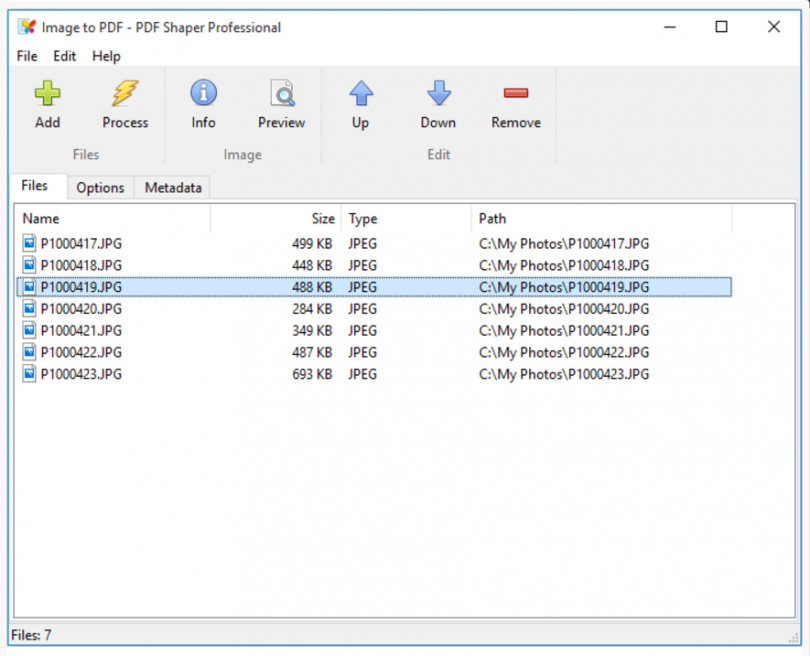Viewport: 810px width, 656px height.
Task: Sort list by Path column header
Action: click(x=601, y=218)
